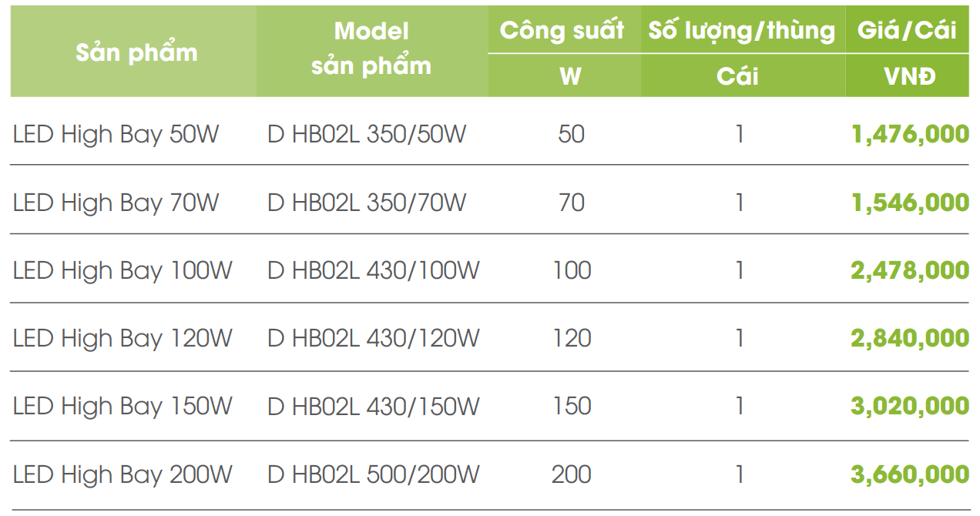Select the Model sản phẩm header

371,49
